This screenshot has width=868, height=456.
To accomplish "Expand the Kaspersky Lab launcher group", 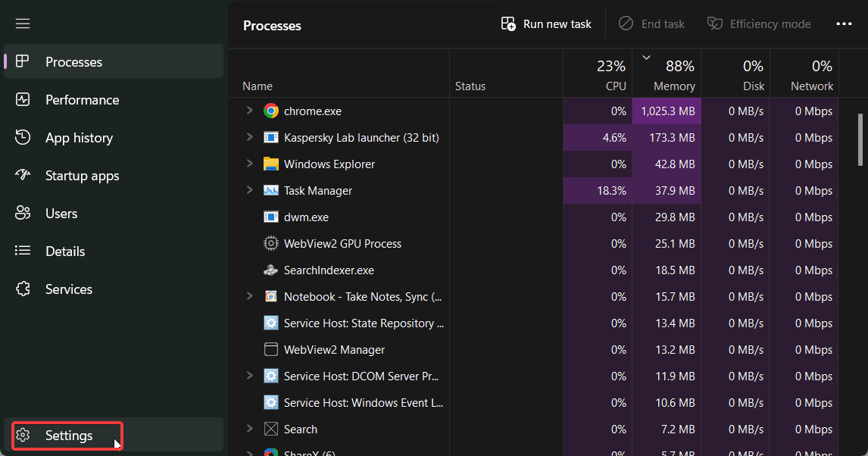I will [x=250, y=136].
